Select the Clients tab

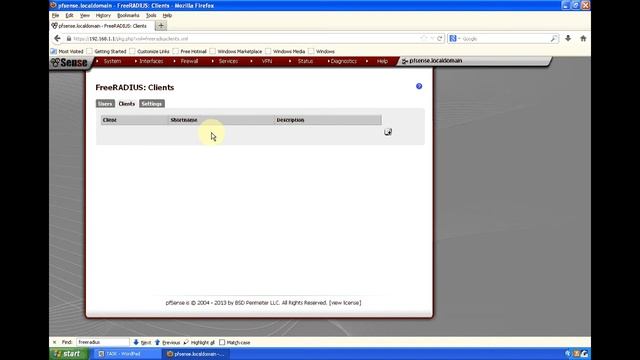click(127, 104)
